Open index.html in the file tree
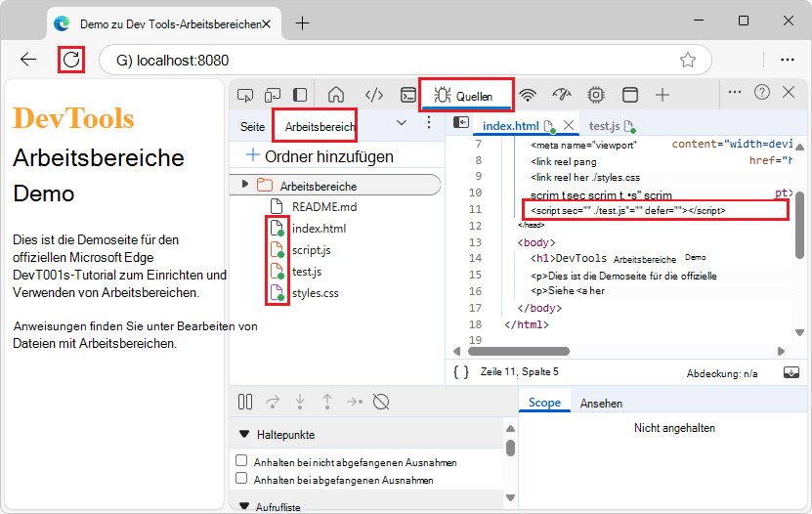812x514 pixels. [319, 229]
